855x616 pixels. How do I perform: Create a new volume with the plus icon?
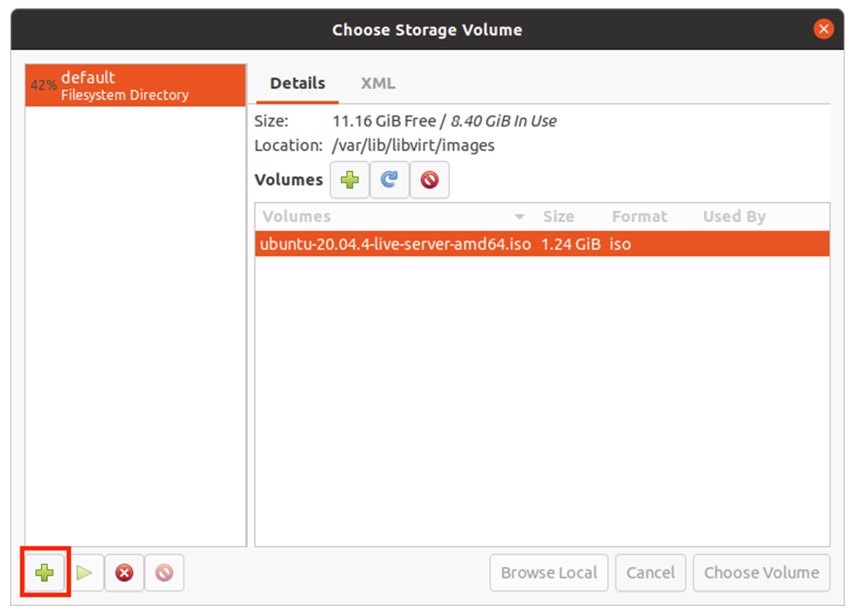click(349, 180)
